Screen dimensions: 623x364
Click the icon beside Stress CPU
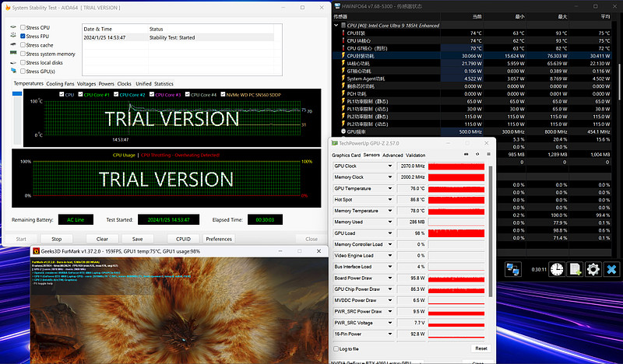tap(13, 27)
